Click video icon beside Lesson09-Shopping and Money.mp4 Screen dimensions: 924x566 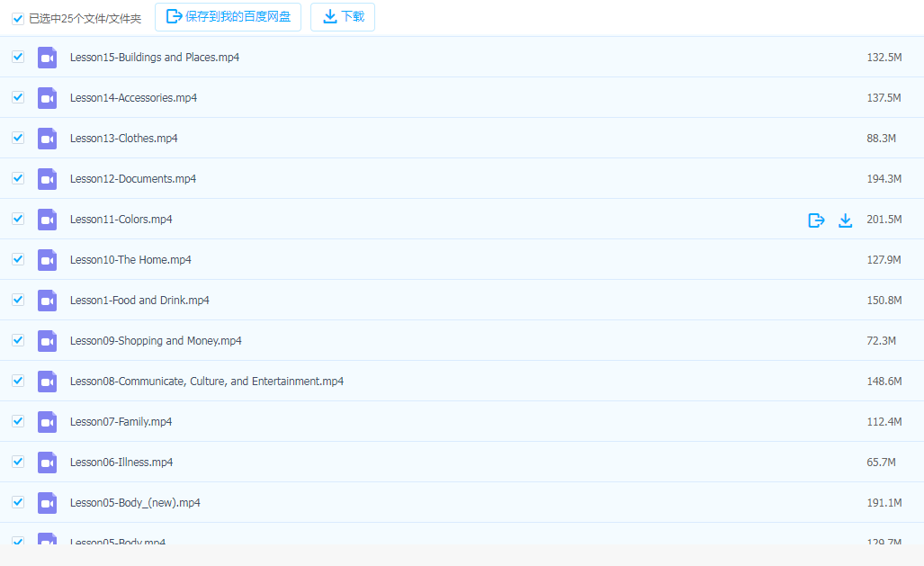coord(48,341)
